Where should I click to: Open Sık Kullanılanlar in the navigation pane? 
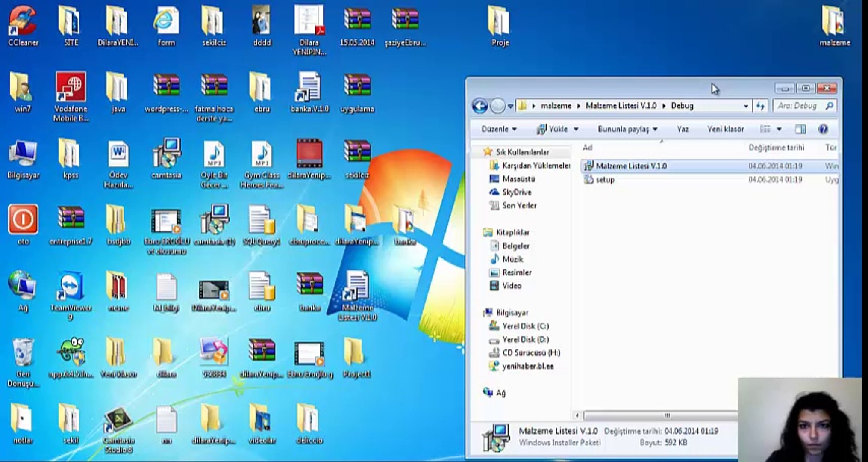pos(522,152)
